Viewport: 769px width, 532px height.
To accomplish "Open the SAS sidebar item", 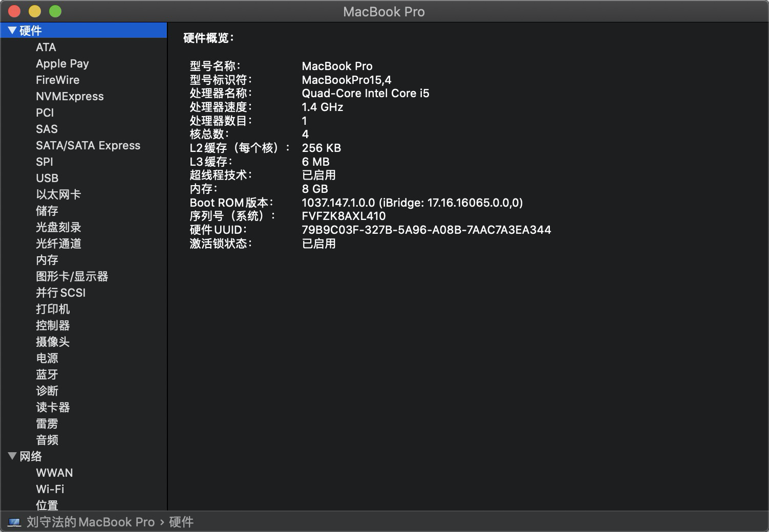I will tap(47, 129).
